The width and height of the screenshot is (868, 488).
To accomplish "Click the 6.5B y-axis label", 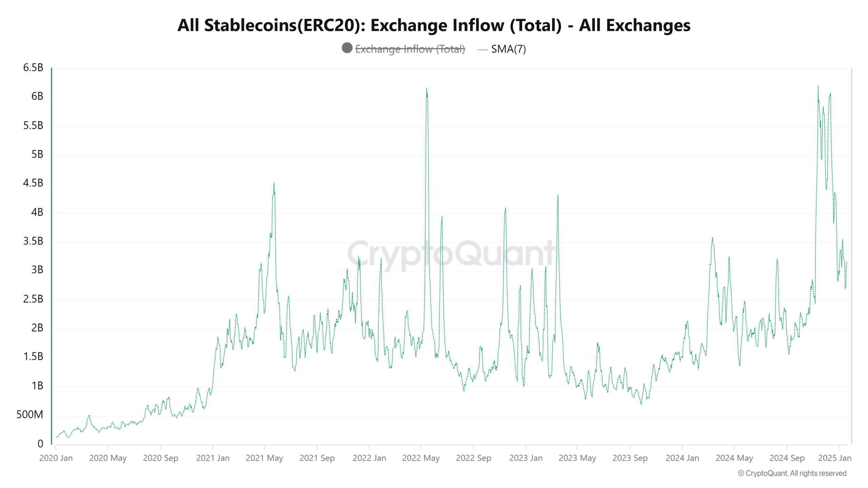I will pos(33,68).
